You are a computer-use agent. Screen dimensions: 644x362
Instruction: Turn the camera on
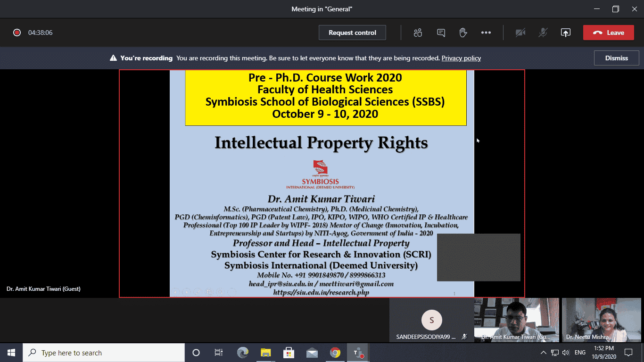[520, 33]
